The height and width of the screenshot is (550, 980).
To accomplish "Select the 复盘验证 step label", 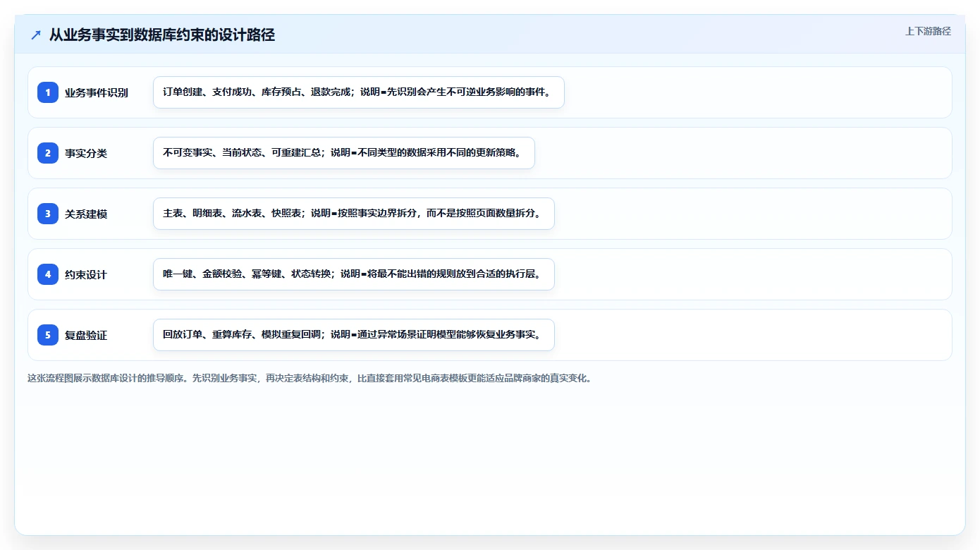I will 86,336.
